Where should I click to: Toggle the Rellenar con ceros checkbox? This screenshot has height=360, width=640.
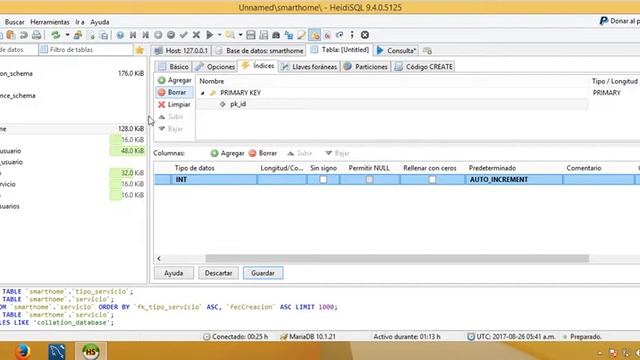click(x=432, y=180)
